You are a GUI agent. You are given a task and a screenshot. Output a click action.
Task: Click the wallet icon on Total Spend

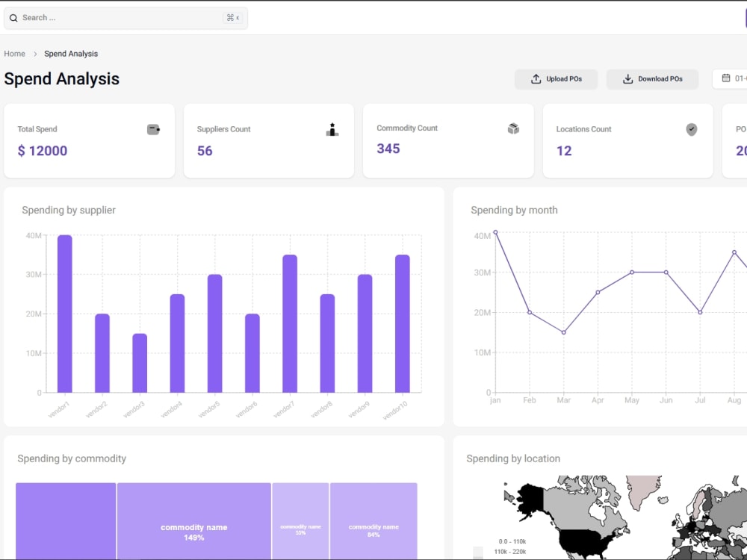(x=153, y=129)
